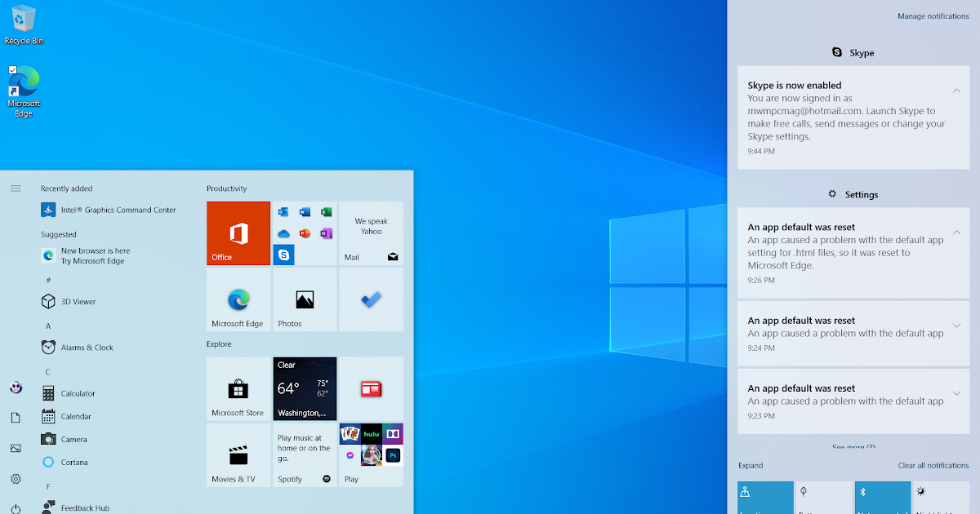Open the 'Skype is now enabled' notification
Image resolution: width=980 pixels, height=514 pixels.
(x=853, y=117)
